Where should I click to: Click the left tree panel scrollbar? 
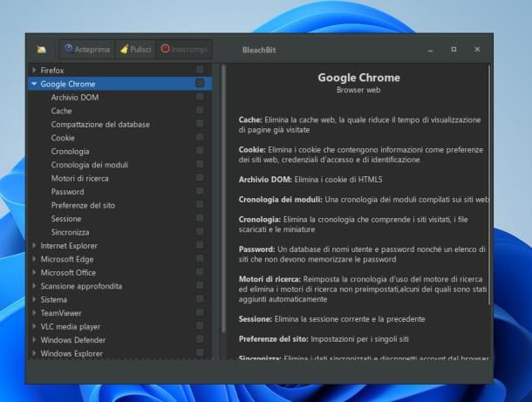223,199
